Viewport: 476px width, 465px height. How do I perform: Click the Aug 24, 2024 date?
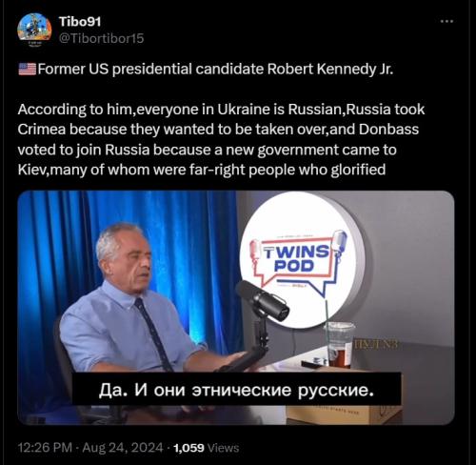[123, 448]
